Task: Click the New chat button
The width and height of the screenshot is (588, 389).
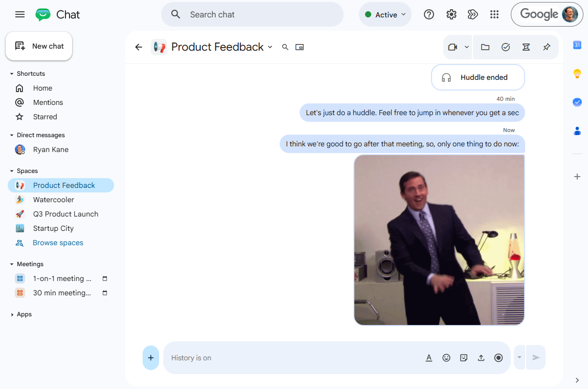Action: coord(39,46)
